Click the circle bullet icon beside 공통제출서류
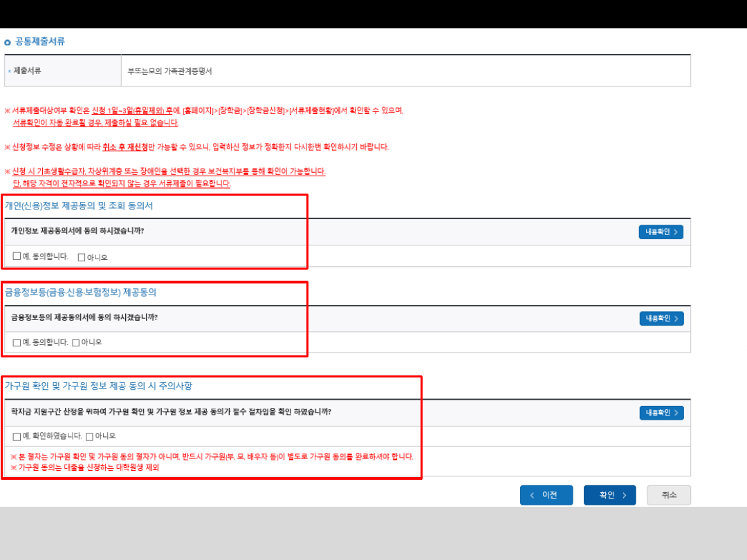The image size is (747, 560). (x=8, y=42)
